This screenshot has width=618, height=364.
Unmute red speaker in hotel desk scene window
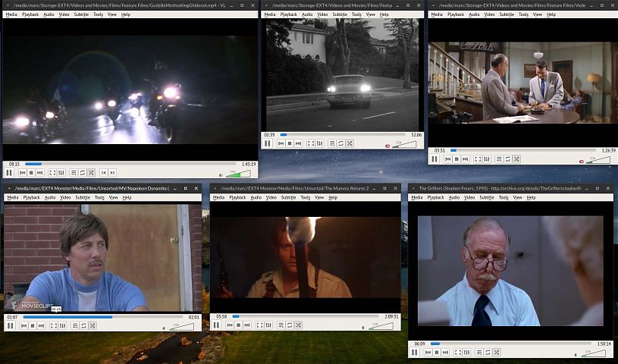(x=582, y=162)
